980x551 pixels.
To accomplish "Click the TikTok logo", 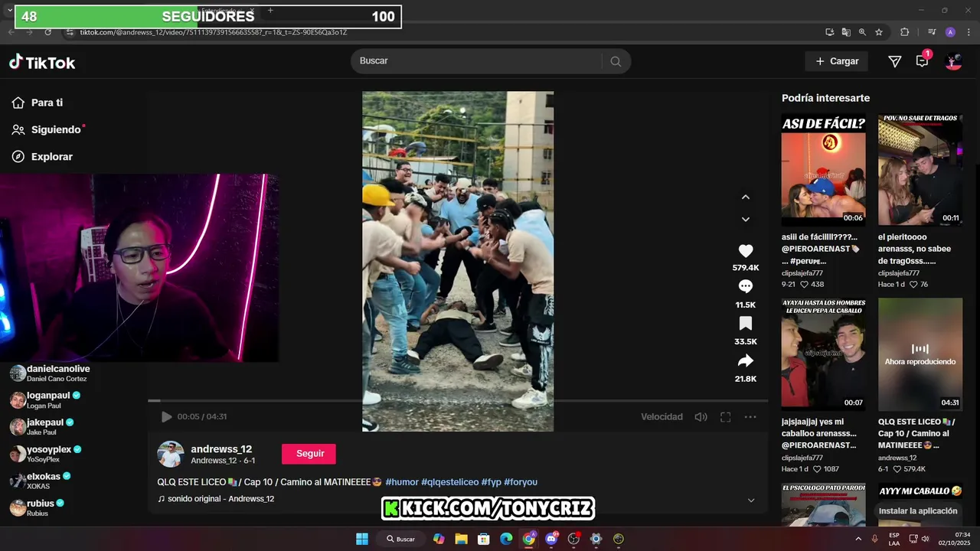I will (42, 62).
